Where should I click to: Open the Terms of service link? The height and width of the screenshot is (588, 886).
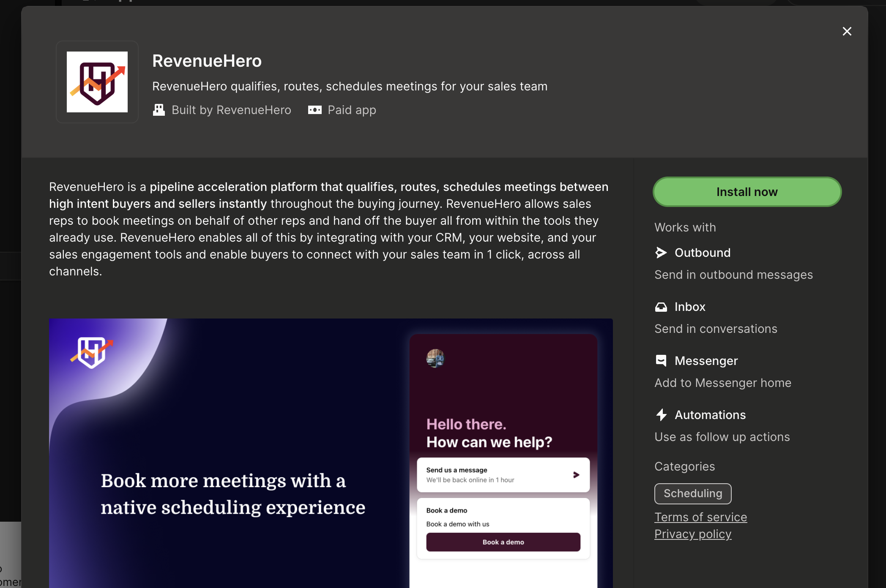tap(700, 517)
